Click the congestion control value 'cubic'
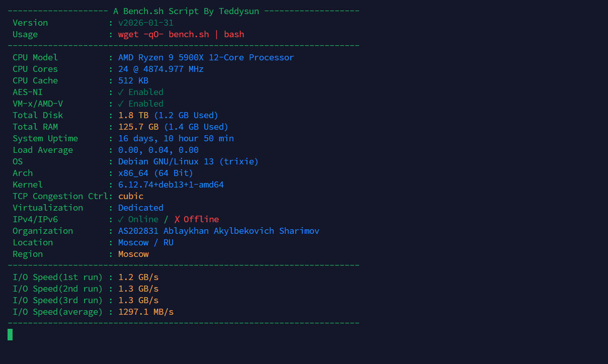 click(131, 196)
